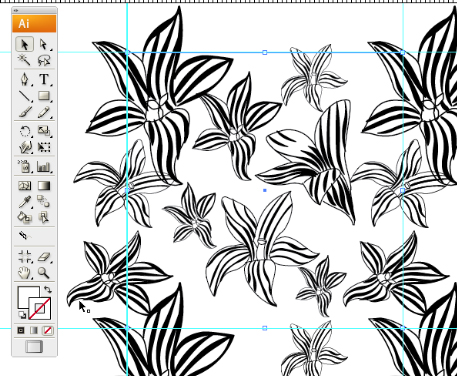Activate the Paintbrush tool

tap(25, 112)
